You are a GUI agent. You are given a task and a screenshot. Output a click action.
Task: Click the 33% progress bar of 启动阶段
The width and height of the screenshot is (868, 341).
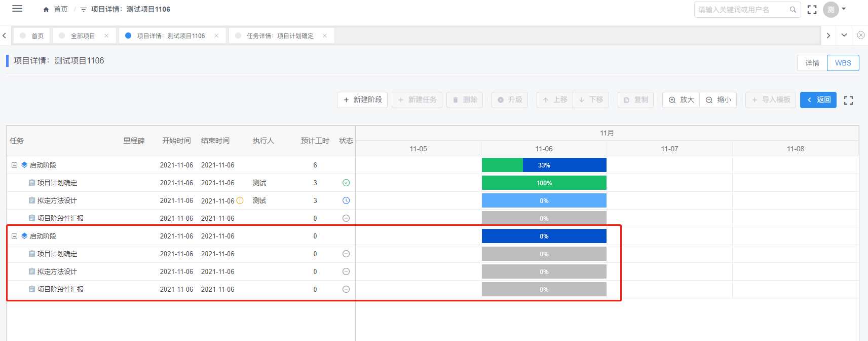click(544, 165)
